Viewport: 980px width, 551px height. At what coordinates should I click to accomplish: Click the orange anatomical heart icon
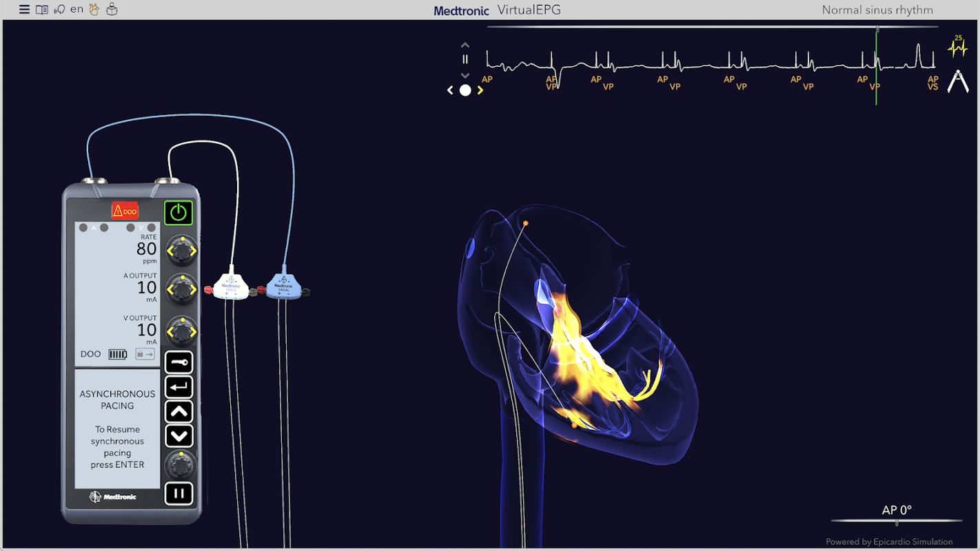click(x=94, y=10)
